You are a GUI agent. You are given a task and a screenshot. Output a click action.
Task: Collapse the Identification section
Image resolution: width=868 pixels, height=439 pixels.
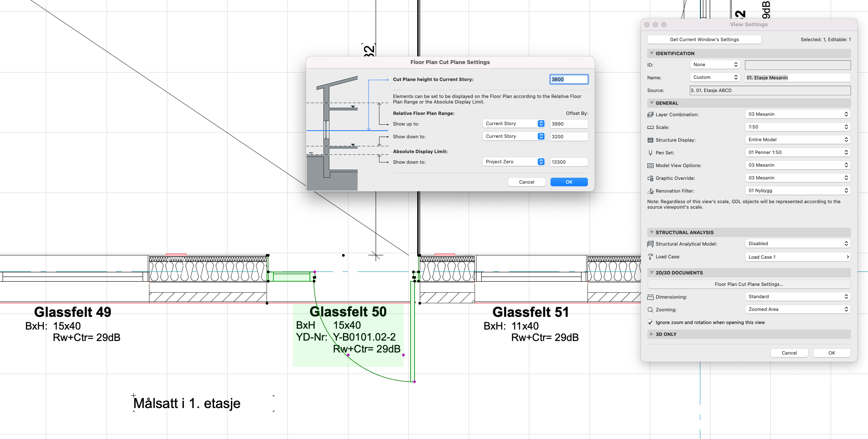[x=652, y=53]
